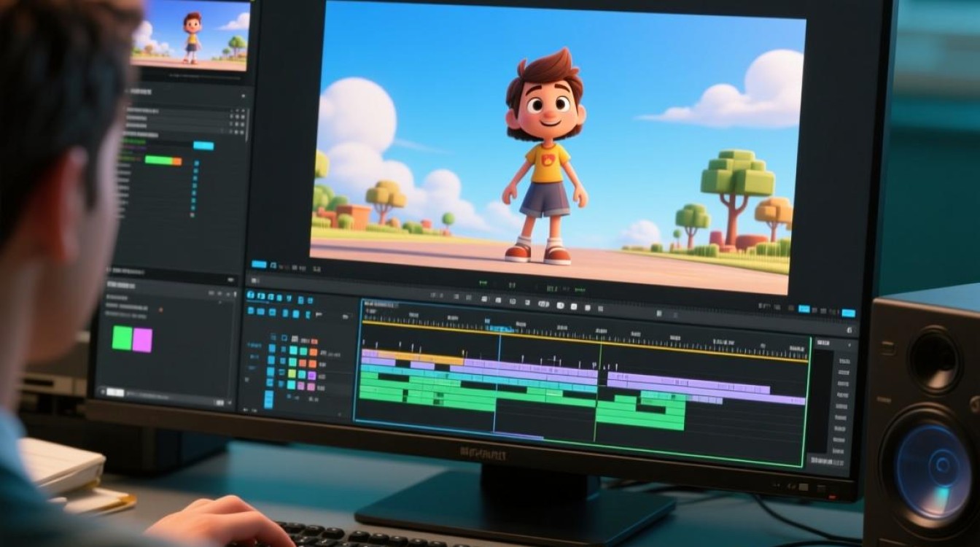980x547 pixels.
Task: Open the dropdown arrow in the upper-left panel header
Action: (244, 94)
